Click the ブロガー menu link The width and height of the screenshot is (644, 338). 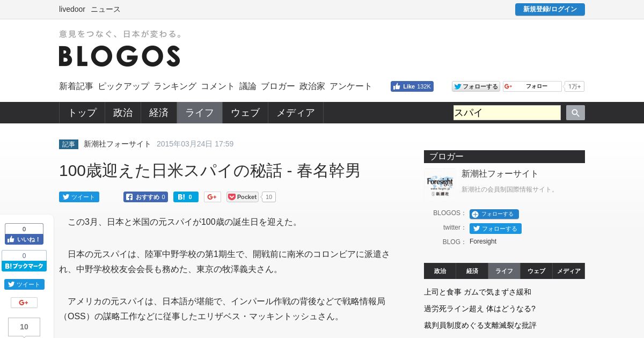point(278,86)
